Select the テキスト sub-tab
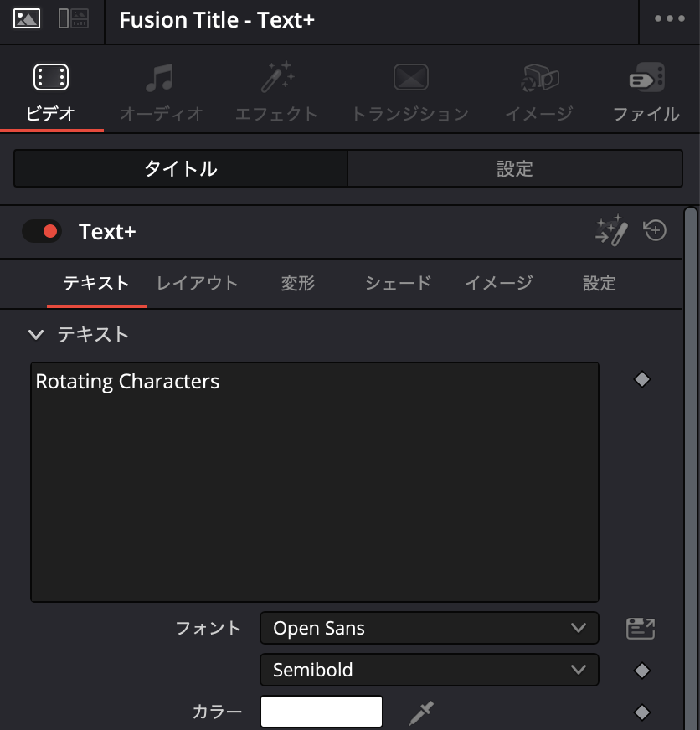This screenshot has width=700, height=730. click(96, 283)
